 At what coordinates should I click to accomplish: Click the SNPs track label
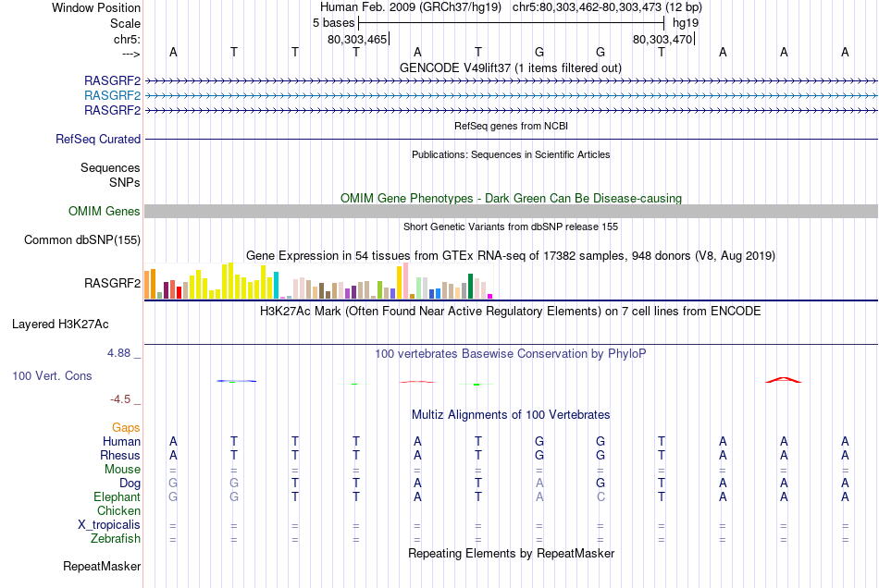(125, 182)
